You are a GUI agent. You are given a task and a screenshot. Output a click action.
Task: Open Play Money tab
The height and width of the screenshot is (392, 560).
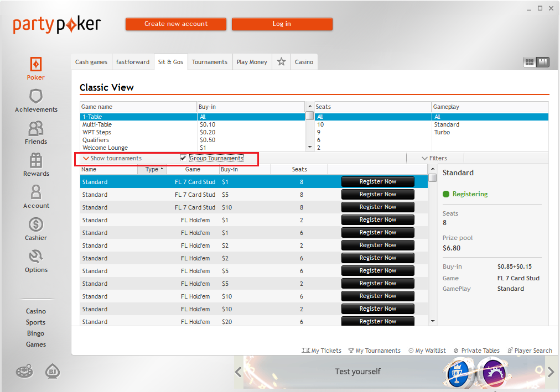tap(252, 62)
